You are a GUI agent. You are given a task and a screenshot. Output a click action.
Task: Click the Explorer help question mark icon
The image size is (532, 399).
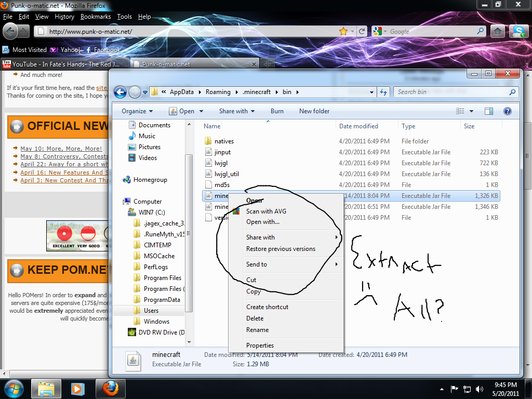[x=508, y=111]
